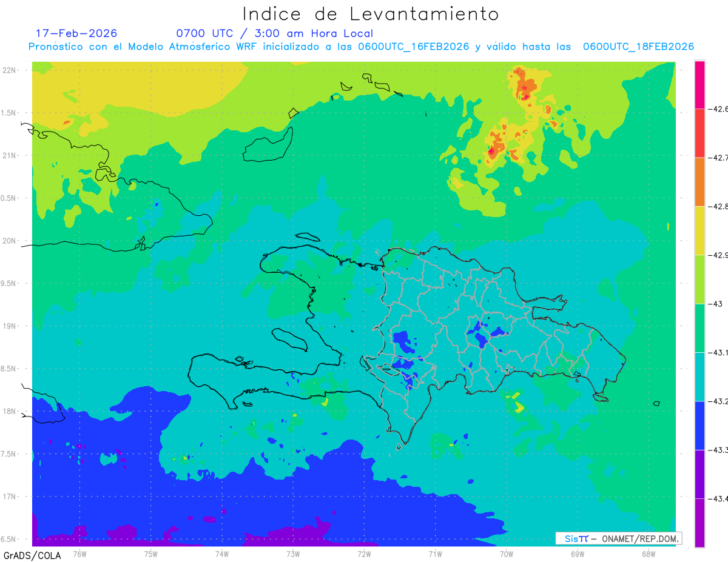
Task: Click the magenta swatch atop the color bar
Action: pos(699,85)
